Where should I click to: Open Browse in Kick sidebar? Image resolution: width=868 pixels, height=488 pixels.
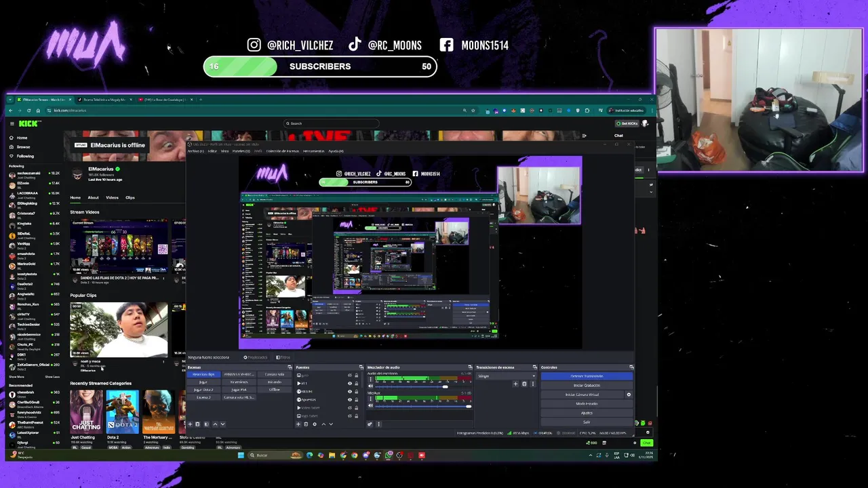pos(23,147)
